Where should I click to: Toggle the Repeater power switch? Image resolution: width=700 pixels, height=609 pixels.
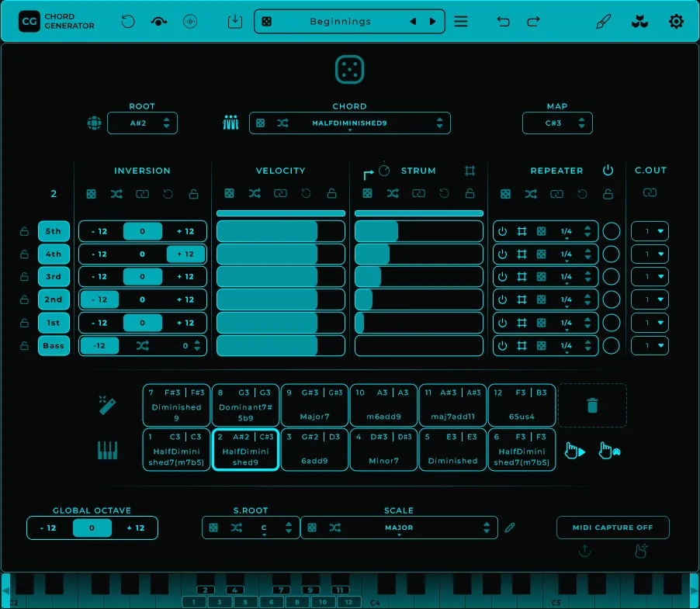pos(608,170)
